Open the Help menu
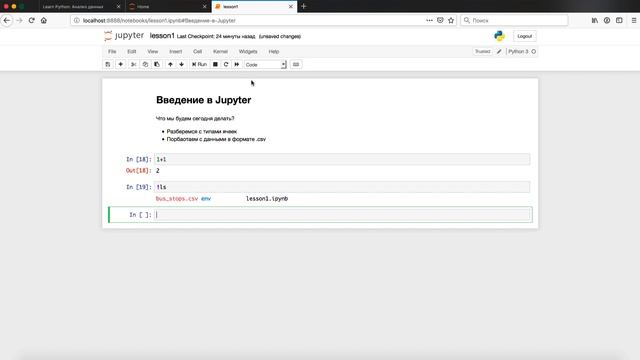This screenshot has height=360, width=640. point(274,51)
